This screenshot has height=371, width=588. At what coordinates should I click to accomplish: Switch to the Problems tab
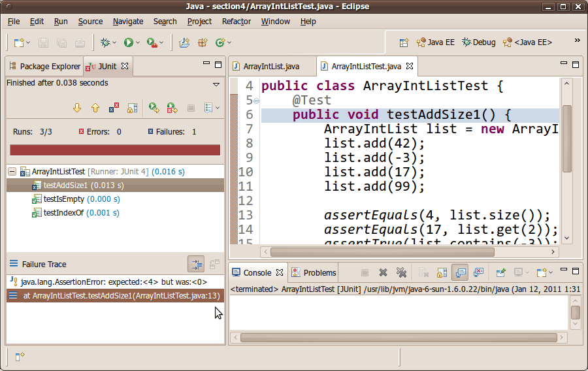[x=314, y=272]
